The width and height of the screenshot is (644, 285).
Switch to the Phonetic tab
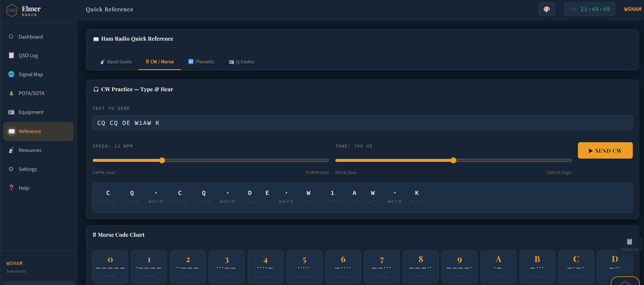pyautogui.click(x=201, y=62)
